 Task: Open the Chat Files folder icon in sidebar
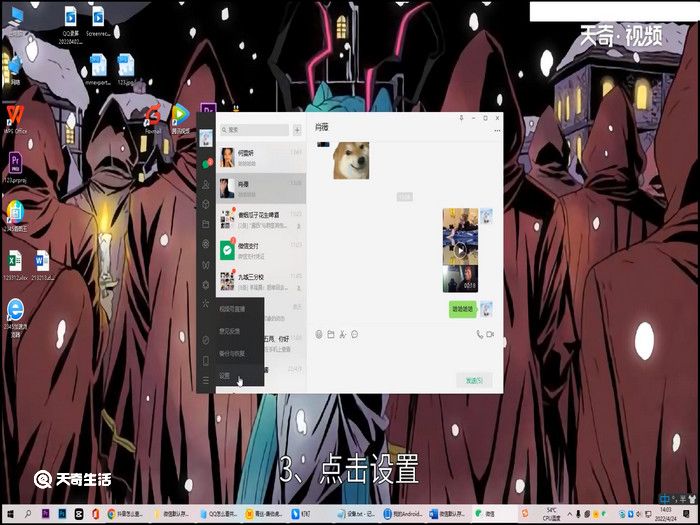click(x=206, y=224)
